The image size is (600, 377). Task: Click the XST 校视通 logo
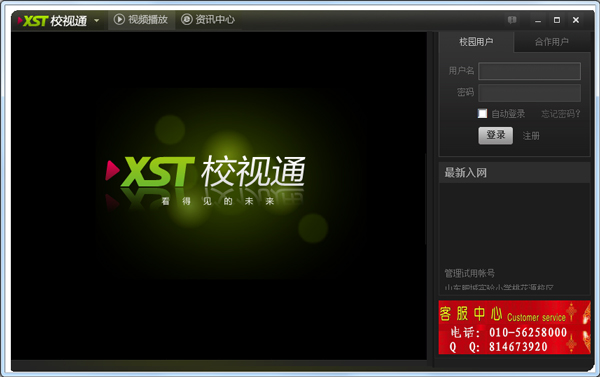(52, 20)
